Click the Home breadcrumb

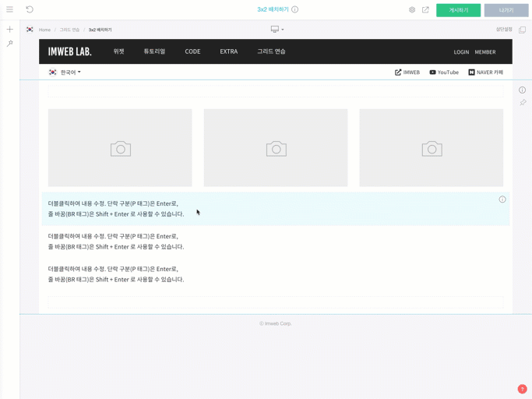pyautogui.click(x=44, y=30)
